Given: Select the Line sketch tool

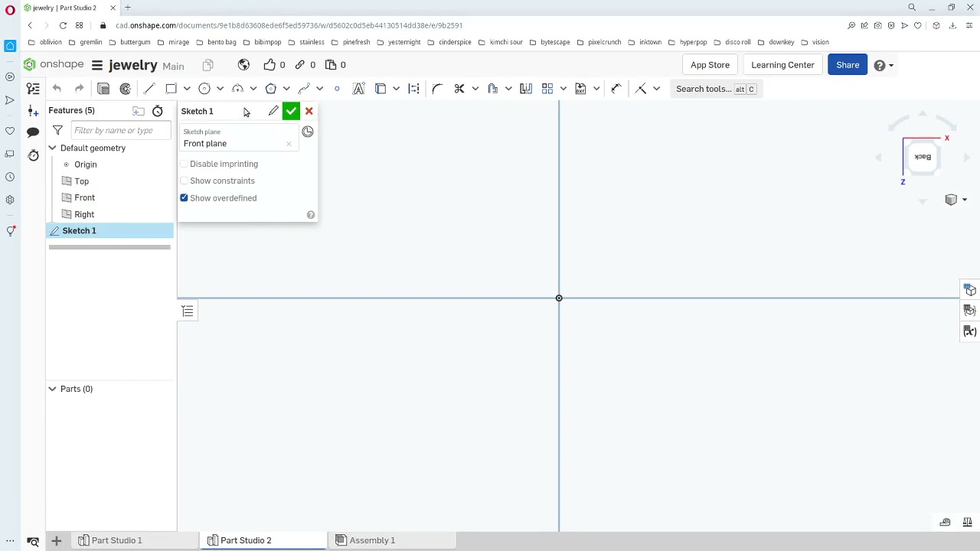Looking at the screenshot, I should point(149,89).
